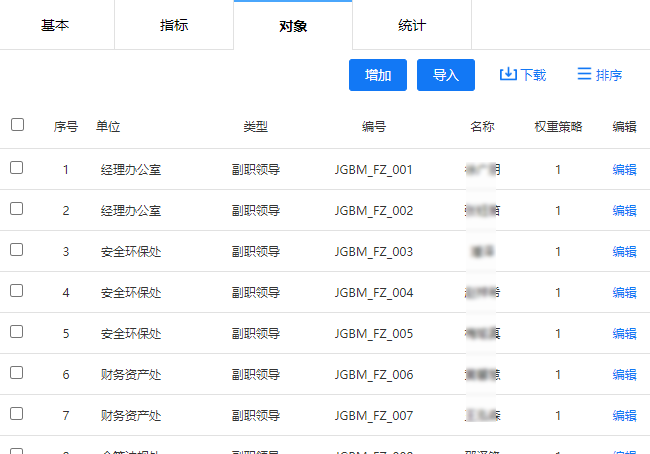The width and height of the screenshot is (650, 454).
Task: Click 安全环保处 in row 4
Action: coord(131,293)
